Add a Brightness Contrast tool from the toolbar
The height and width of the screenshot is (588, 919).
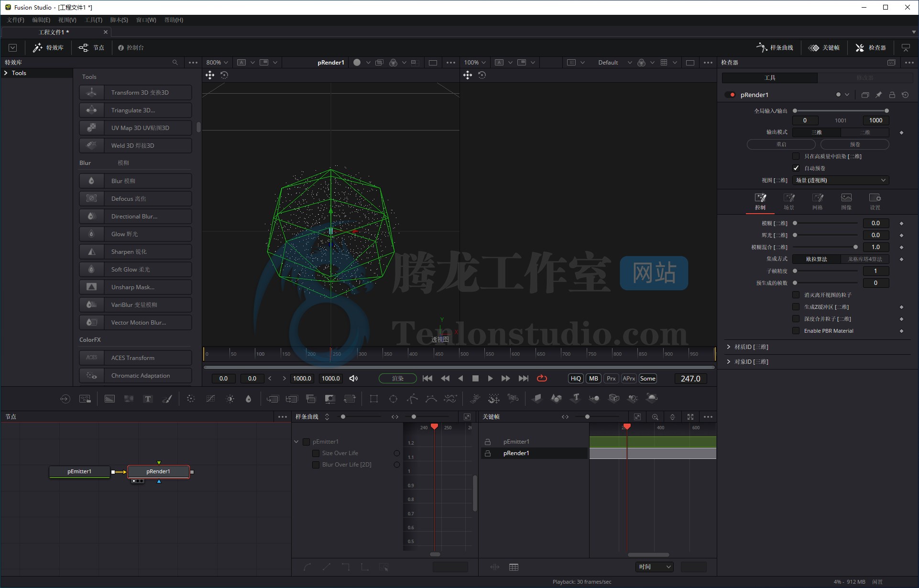tap(230, 399)
